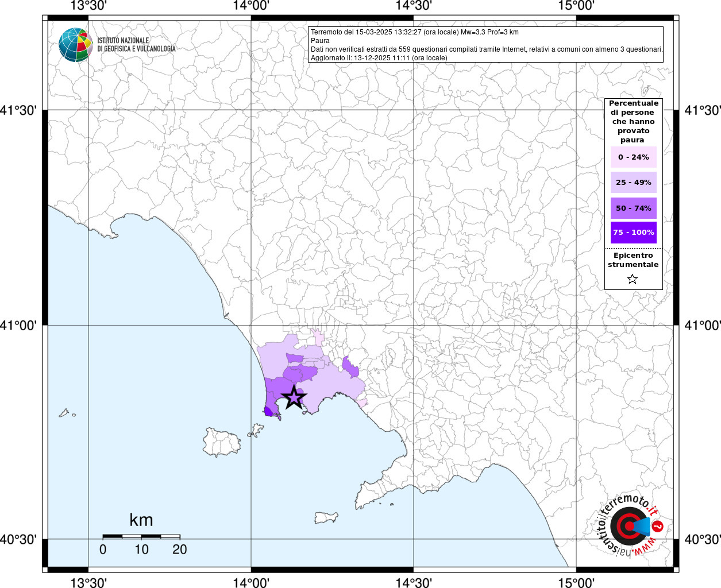Click the scale bar value '20'
The image size is (721, 588).
click(180, 550)
